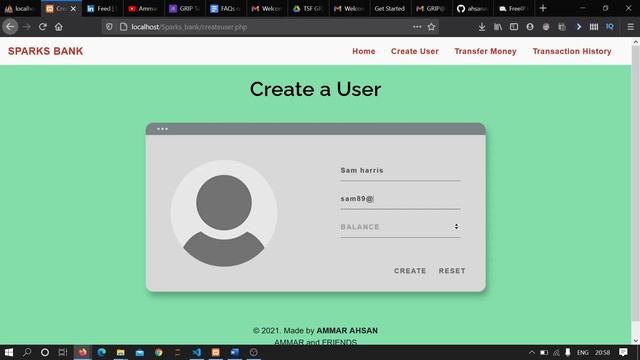
Task: Click the ENG language indicator
Action: (583, 352)
